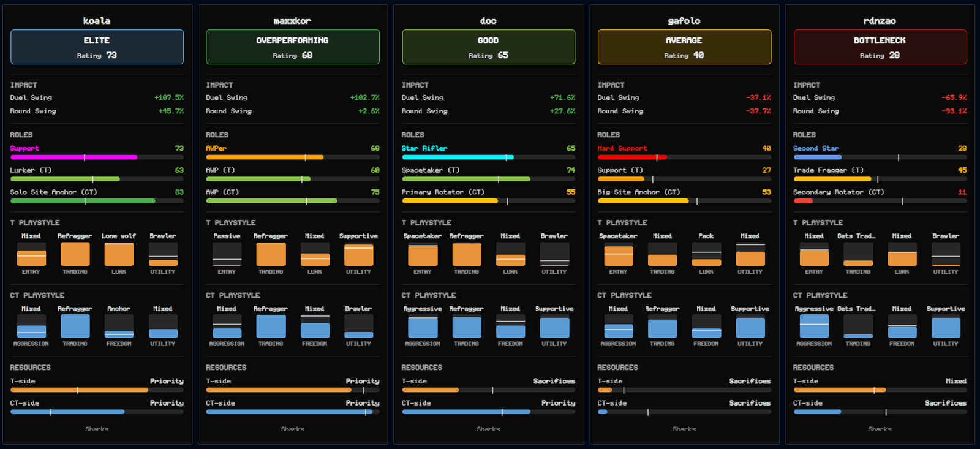Open the Sharks team link under doc
980x449 pixels.
tap(488, 429)
